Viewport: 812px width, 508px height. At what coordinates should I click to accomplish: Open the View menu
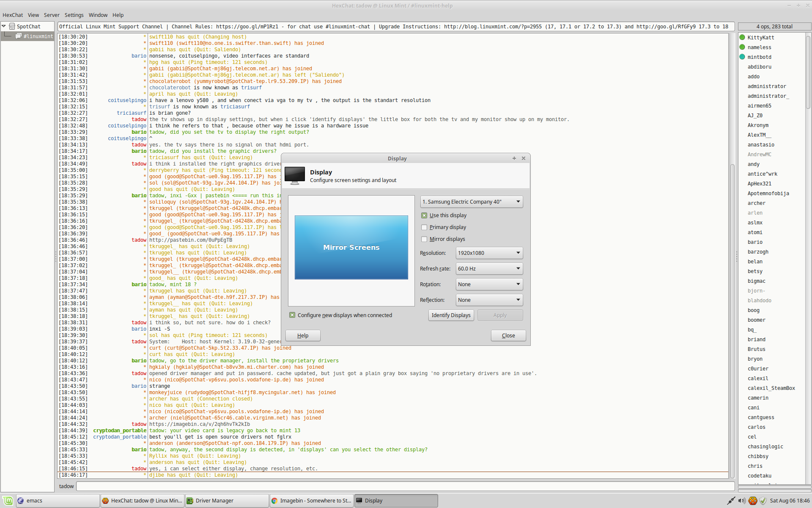[x=33, y=15]
